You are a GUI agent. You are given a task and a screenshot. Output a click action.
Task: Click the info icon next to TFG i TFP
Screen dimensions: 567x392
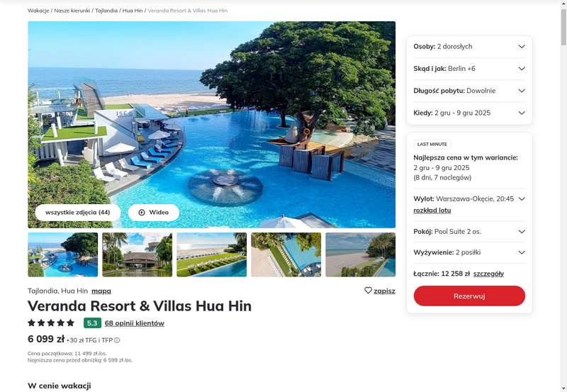point(117,340)
